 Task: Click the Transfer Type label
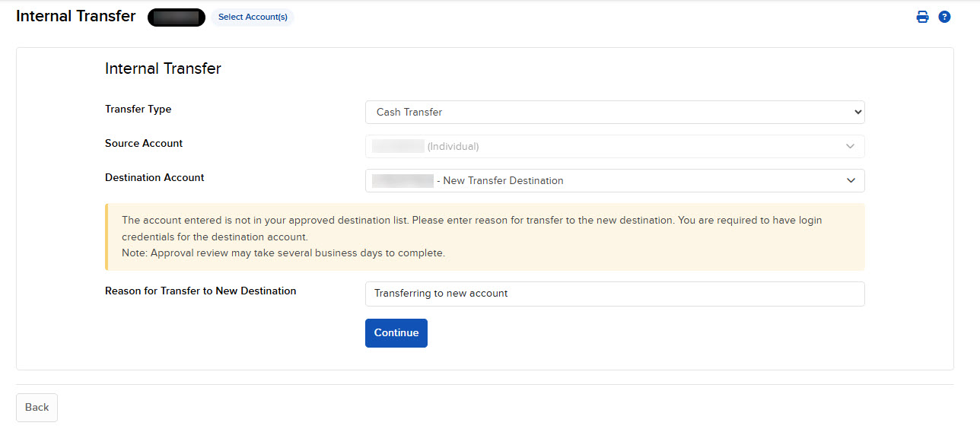(138, 110)
